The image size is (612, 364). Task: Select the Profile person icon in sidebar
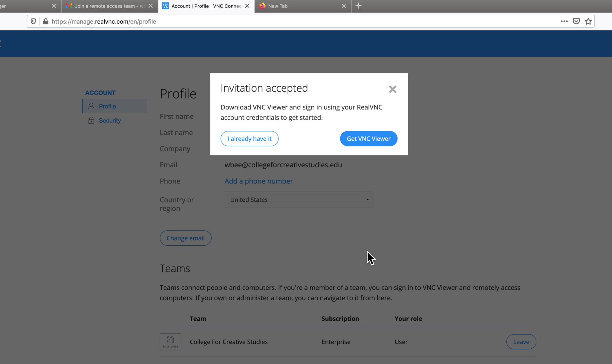pyautogui.click(x=91, y=106)
